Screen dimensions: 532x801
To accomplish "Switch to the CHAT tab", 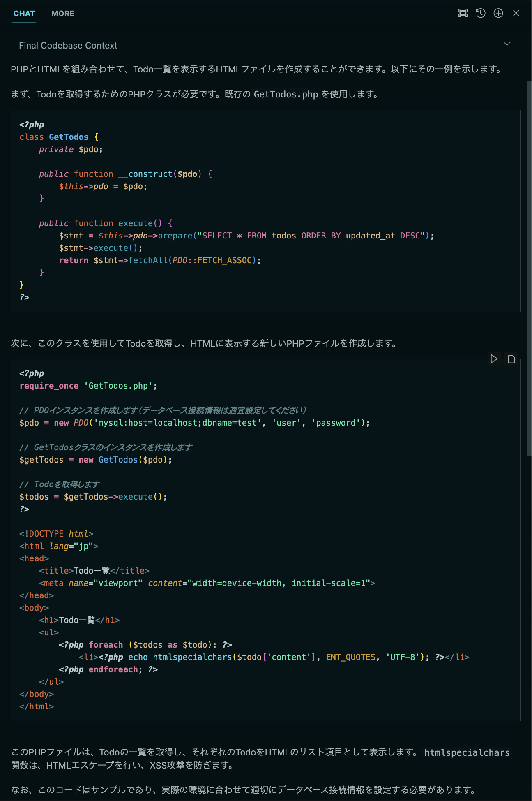I will 24,13.
